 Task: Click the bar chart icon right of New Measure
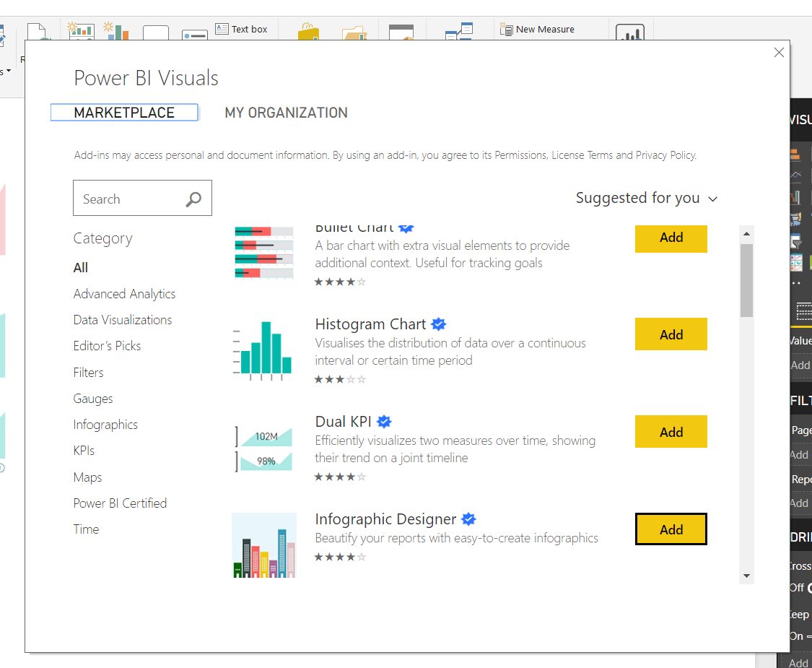630,32
